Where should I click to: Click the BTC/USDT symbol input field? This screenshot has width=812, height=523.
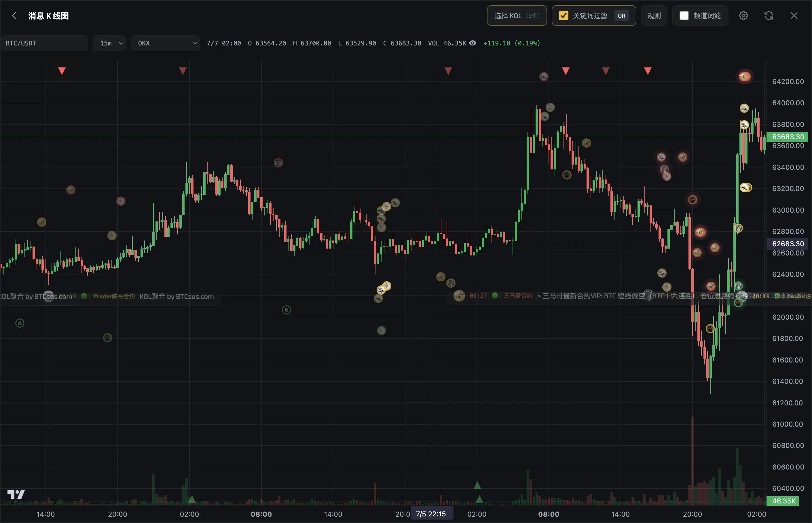44,43
